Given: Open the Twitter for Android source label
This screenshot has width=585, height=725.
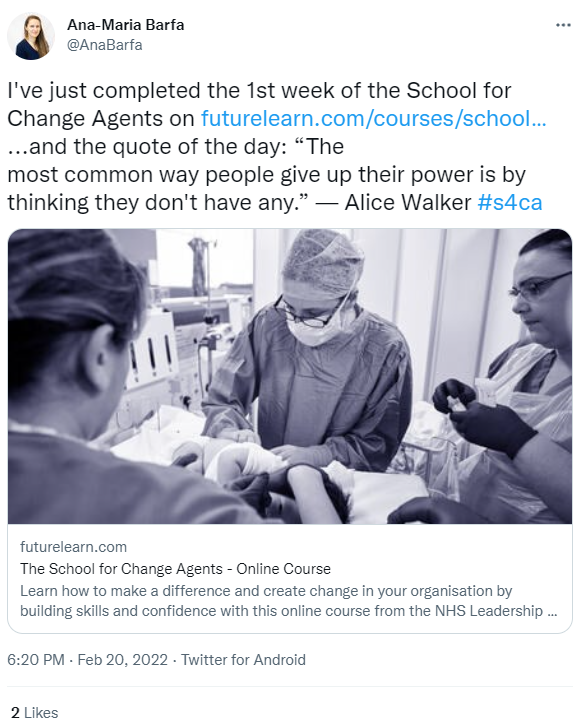Looking at the screenshot, I should pos(243,659).
